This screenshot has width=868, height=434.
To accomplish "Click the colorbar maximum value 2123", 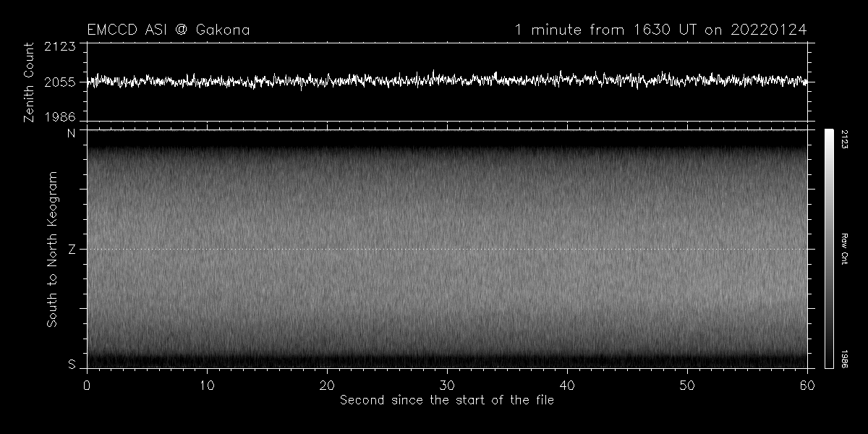I will 844,140.
